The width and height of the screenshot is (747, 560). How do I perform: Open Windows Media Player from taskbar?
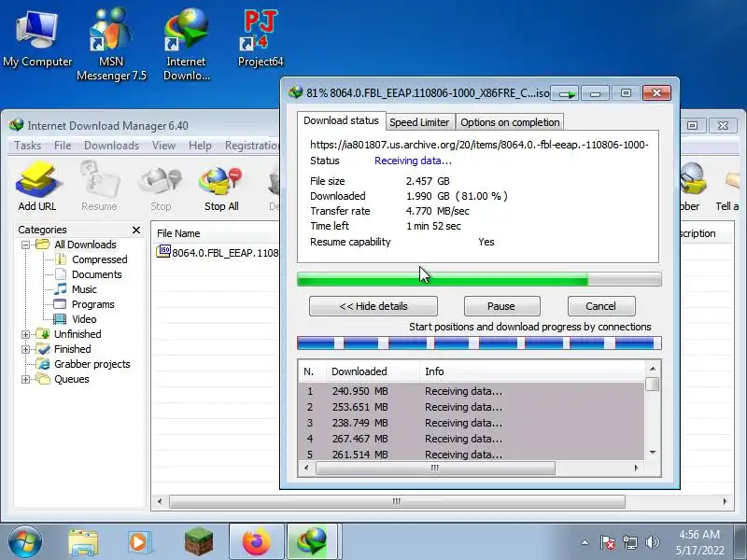(139, 542)
